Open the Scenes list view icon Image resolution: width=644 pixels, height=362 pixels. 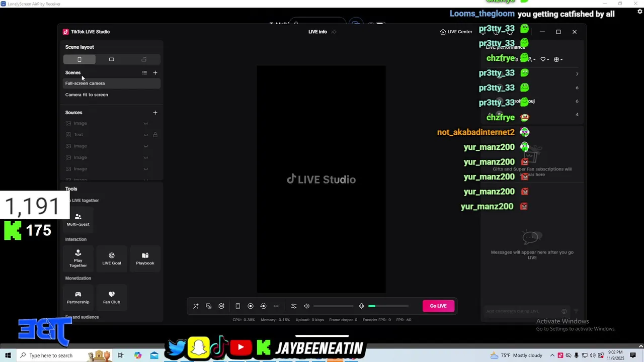pyautogui.click(x=144, y=73)
